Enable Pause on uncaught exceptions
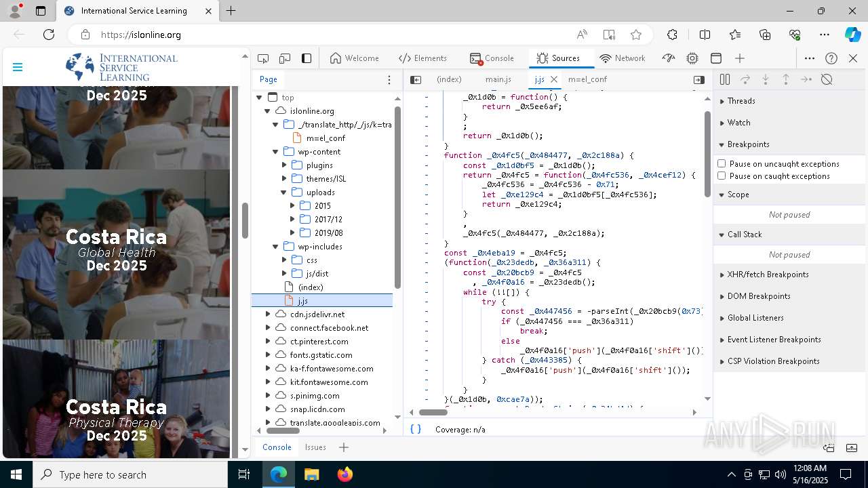Image resolution: width=868 pixels, height=488 pixels. (x=722, y=163)
